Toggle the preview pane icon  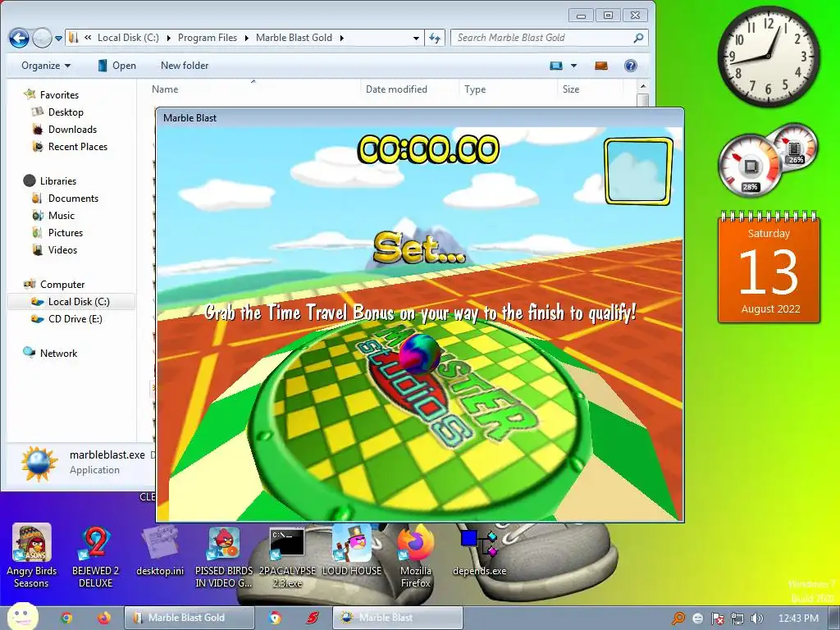click(601, 66)
